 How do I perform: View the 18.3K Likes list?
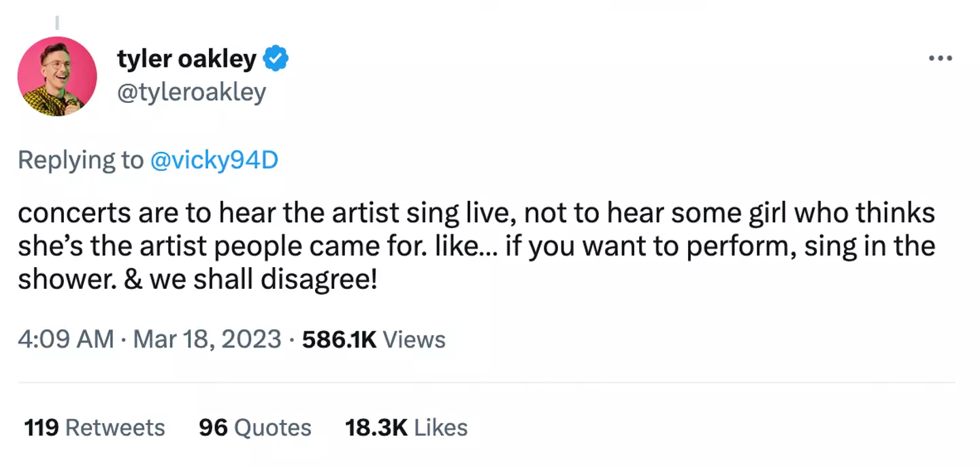406,428
